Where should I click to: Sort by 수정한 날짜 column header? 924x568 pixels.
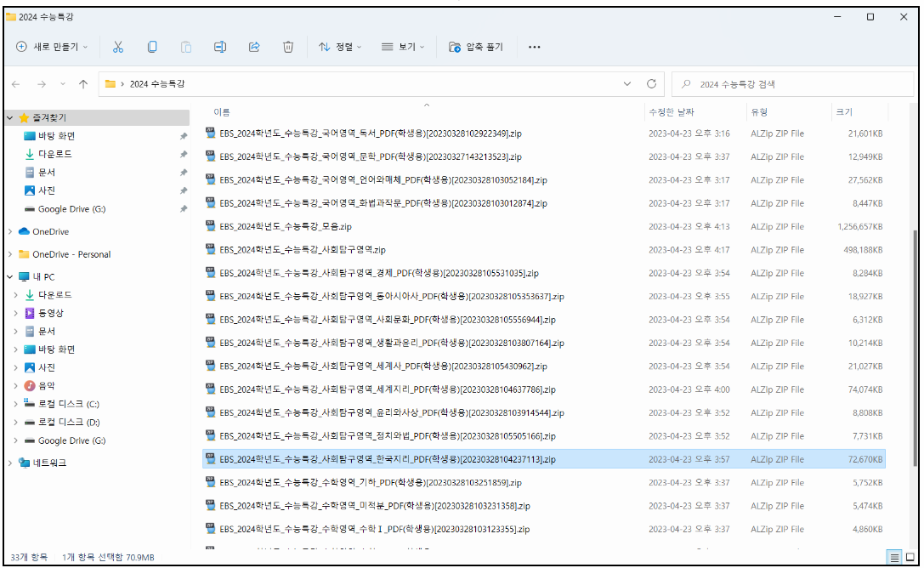click(672, 112)
